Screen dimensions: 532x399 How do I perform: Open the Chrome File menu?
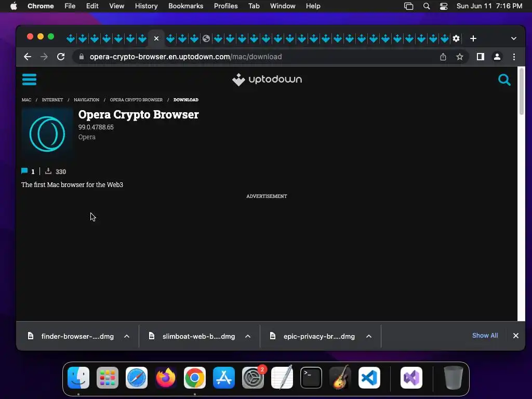pyautogui.click(x=70, y=6)
